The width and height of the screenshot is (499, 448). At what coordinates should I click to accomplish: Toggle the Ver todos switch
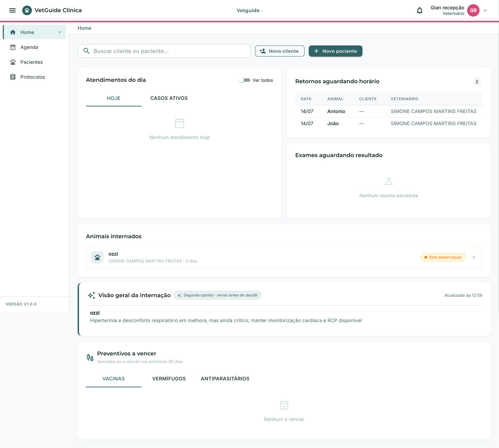(x=245, y=80)
